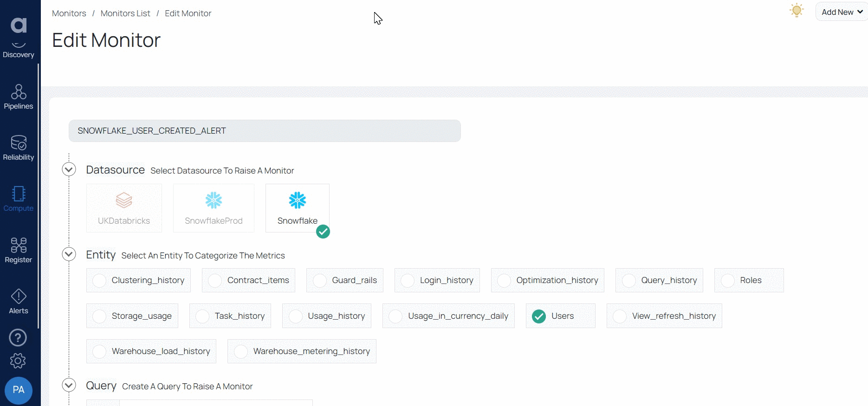The image size is (868, 406).
Task: Open the Register sidebar section
Action: (x=19, y=251)
